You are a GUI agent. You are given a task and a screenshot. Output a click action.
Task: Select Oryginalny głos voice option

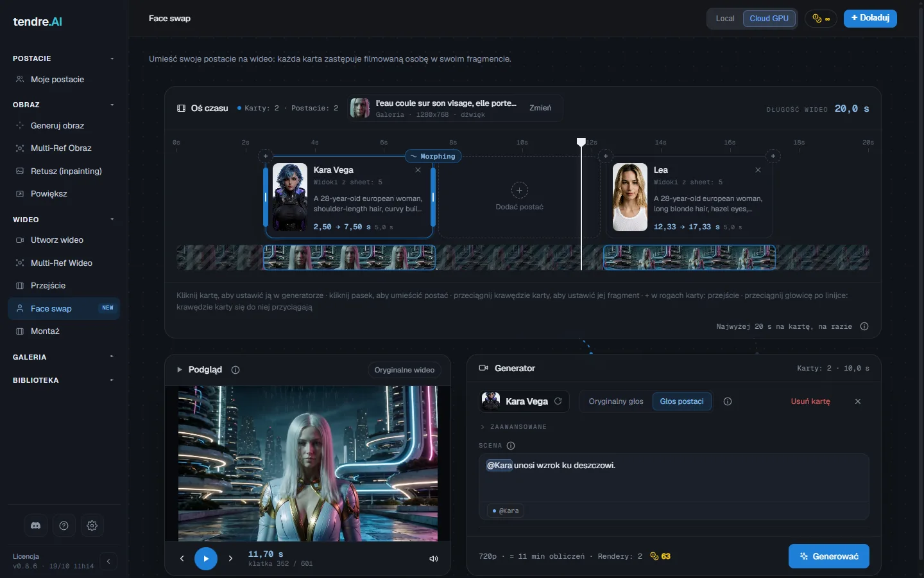616,401
